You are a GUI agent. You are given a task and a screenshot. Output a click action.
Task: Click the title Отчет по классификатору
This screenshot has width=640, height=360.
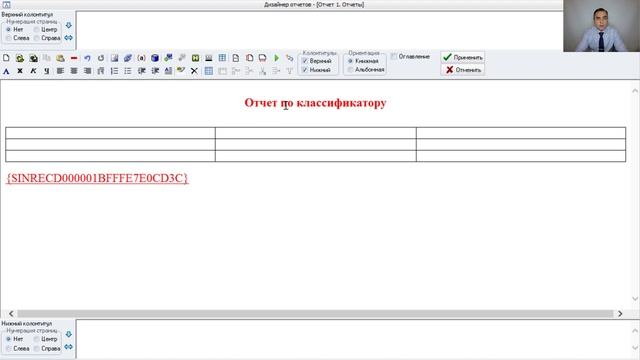pyautogui.click(x=315, y=103)
